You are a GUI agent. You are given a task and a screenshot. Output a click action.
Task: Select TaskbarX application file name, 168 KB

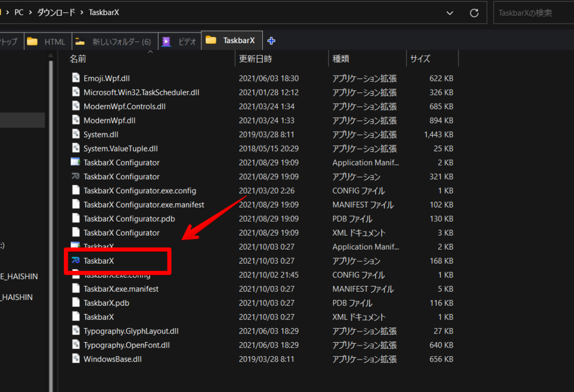click(x=99, y=261)
